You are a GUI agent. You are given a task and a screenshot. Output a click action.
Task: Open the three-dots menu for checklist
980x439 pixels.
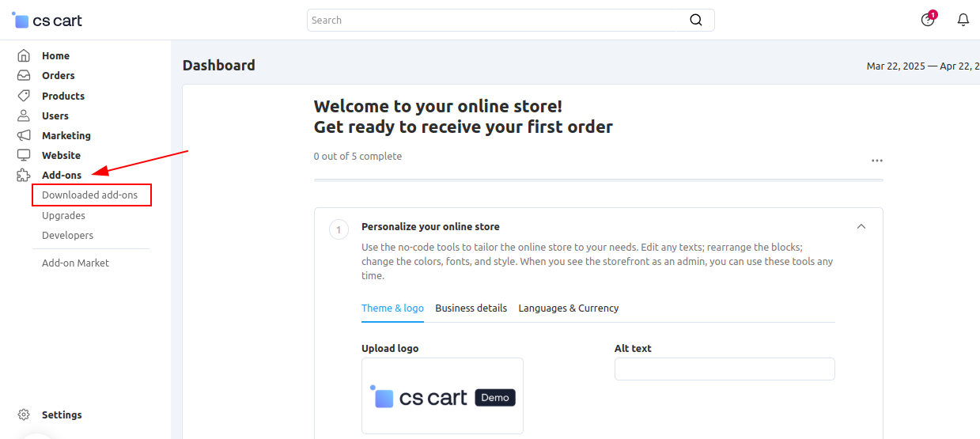[x=876, y=161]
